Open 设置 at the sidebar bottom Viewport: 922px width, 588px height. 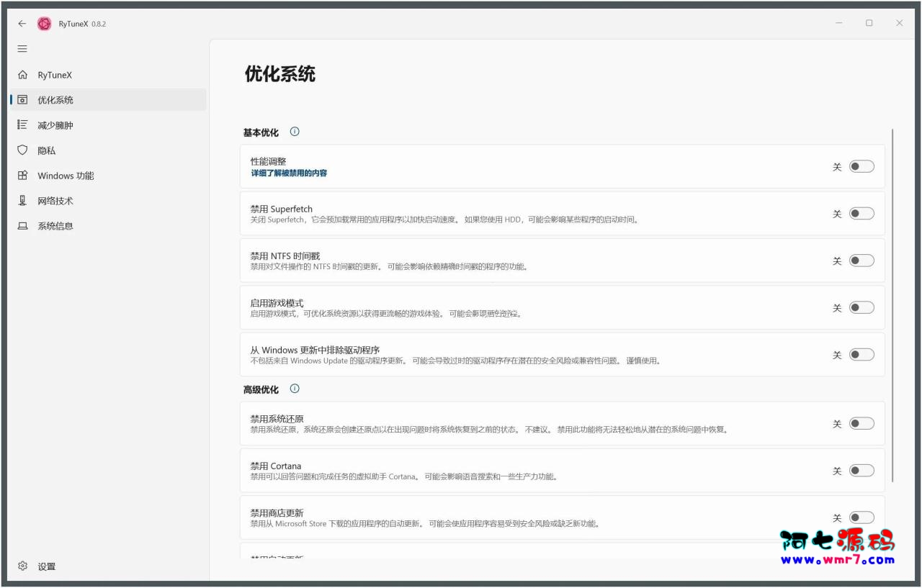[x=108, y=566]
